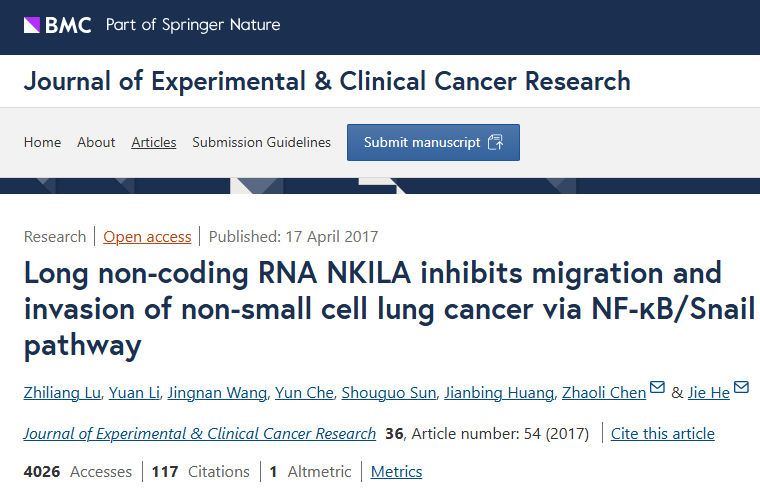
Task: Open Submission Guidelines
Action: 261,142
